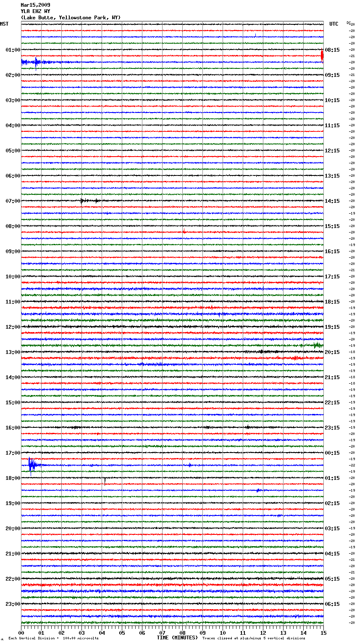Select the 22:00 MST time label

point(13,579)
